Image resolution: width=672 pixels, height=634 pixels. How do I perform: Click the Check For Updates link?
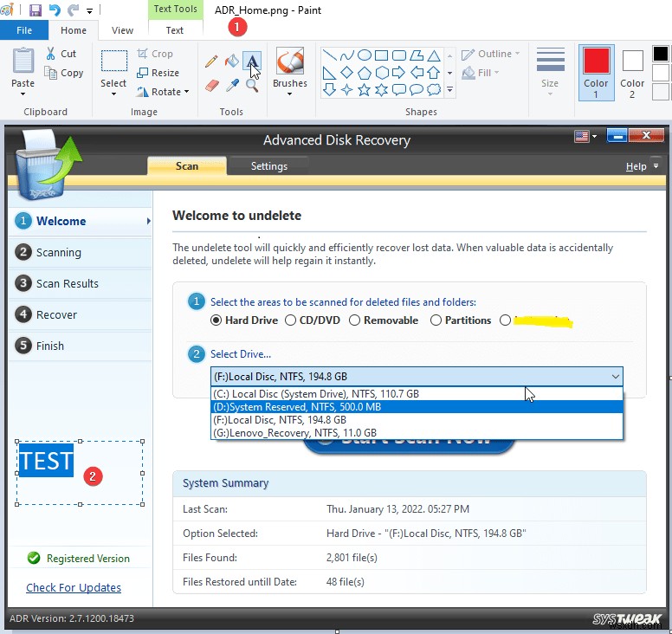point(74,587)
